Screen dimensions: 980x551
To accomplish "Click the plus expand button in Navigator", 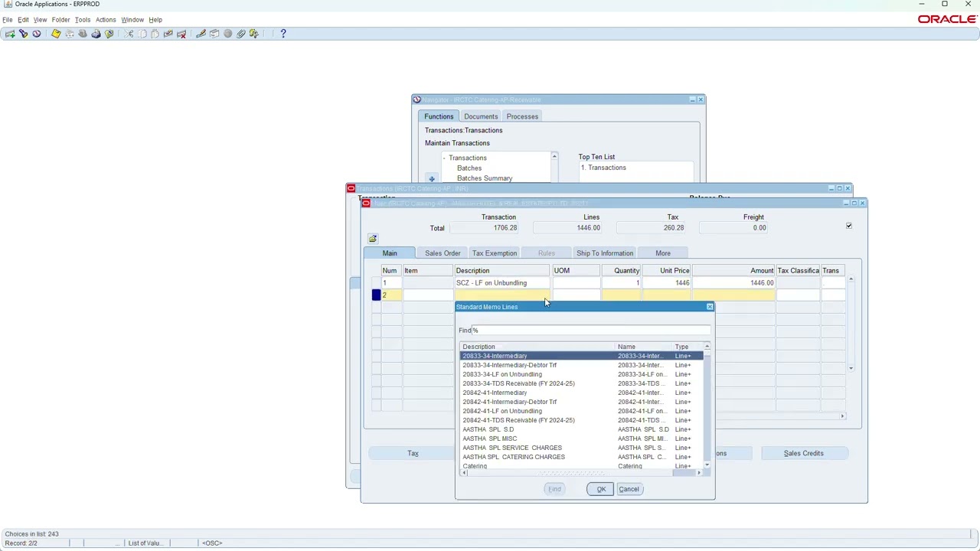I will coord(432,179).
